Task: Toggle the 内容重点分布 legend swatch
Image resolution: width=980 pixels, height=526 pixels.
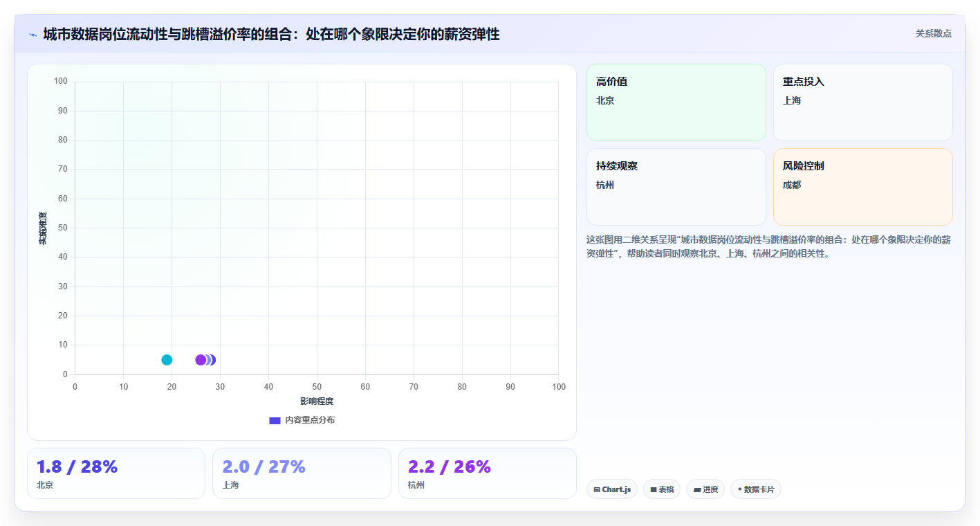Action: pyautogui.click(x=275, y=421)
